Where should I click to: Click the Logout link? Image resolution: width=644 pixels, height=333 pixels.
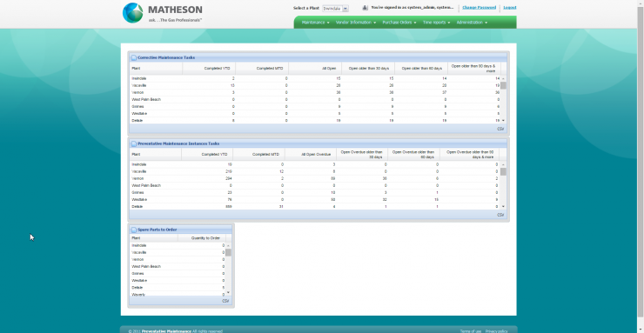point(510,7)
